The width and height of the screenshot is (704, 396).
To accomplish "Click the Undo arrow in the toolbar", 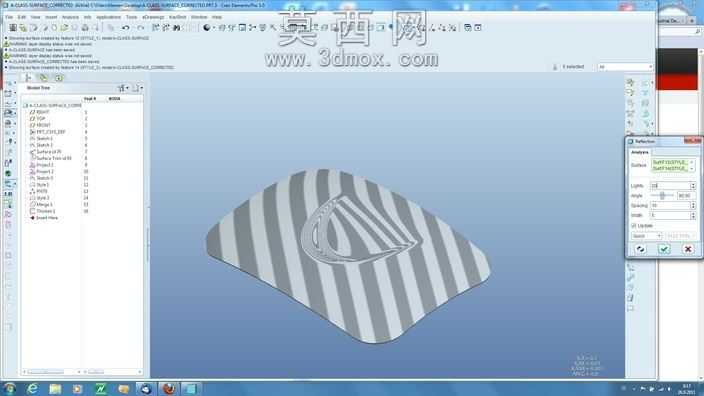I will pyautogui.click(x=126, y=28).
